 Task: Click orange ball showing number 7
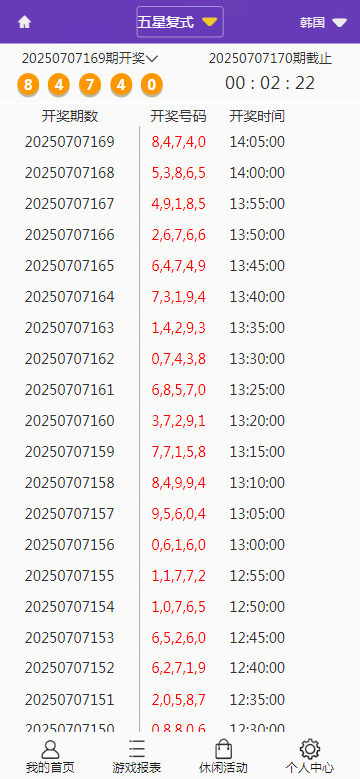click(90, 85)
